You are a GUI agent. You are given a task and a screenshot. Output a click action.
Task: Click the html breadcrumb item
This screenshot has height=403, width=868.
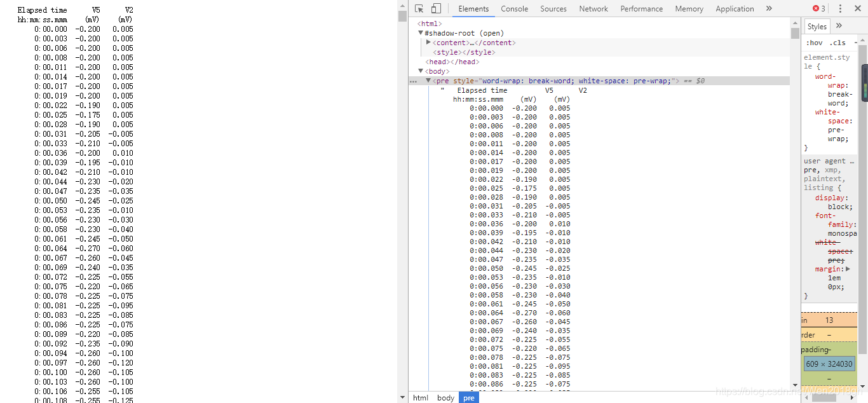421,398
